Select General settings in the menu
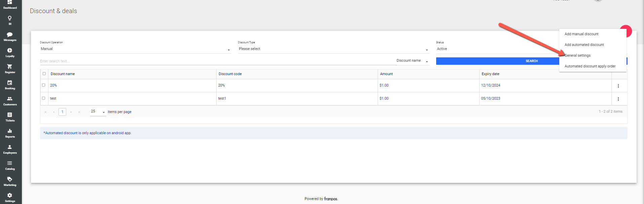 point(577,55)
